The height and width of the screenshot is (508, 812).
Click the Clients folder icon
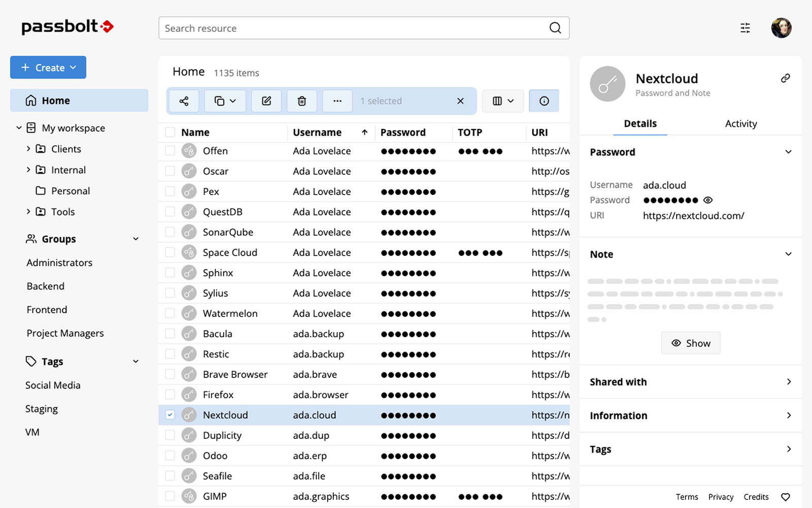click(x=41, y=149)
